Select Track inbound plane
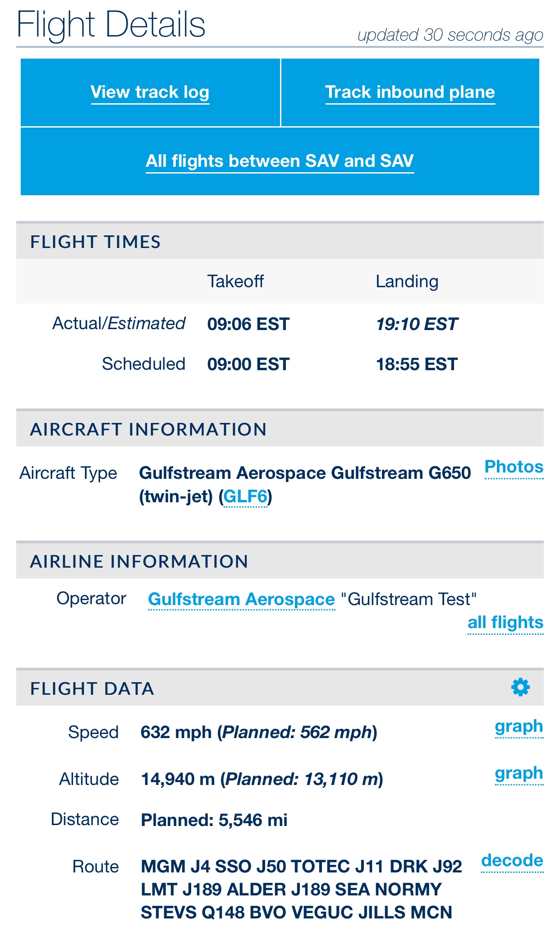Screen dimensions: 560x936 [410, 92]
